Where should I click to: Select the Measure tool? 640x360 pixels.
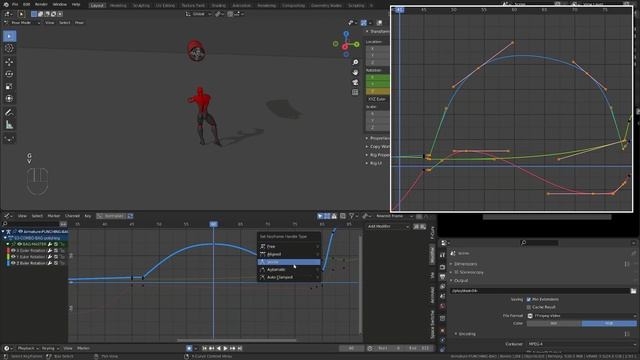pyautogui.click(x=9, y=125)
